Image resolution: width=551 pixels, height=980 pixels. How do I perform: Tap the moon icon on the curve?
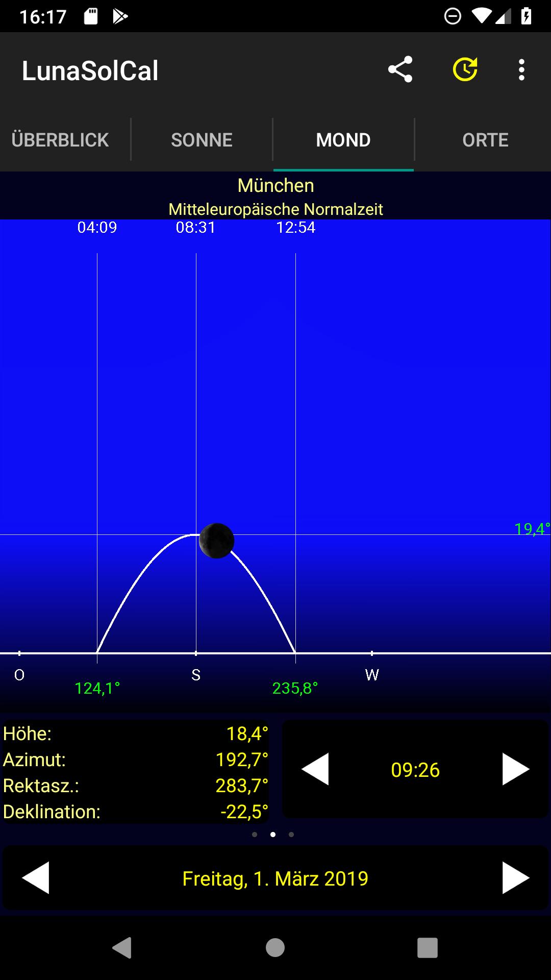216,541
